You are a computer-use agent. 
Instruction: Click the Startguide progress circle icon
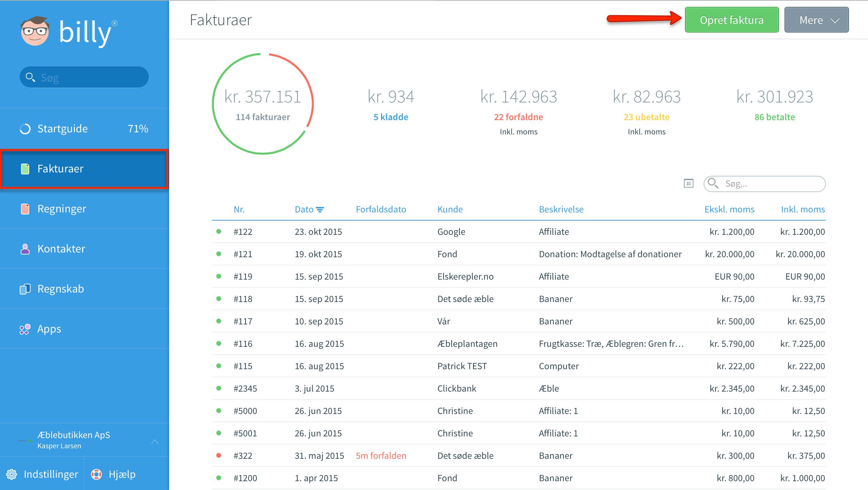[25, 129]
